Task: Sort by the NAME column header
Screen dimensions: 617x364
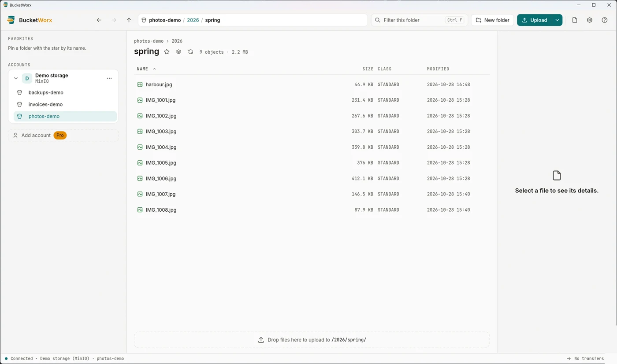Action: tap(142, 69)
